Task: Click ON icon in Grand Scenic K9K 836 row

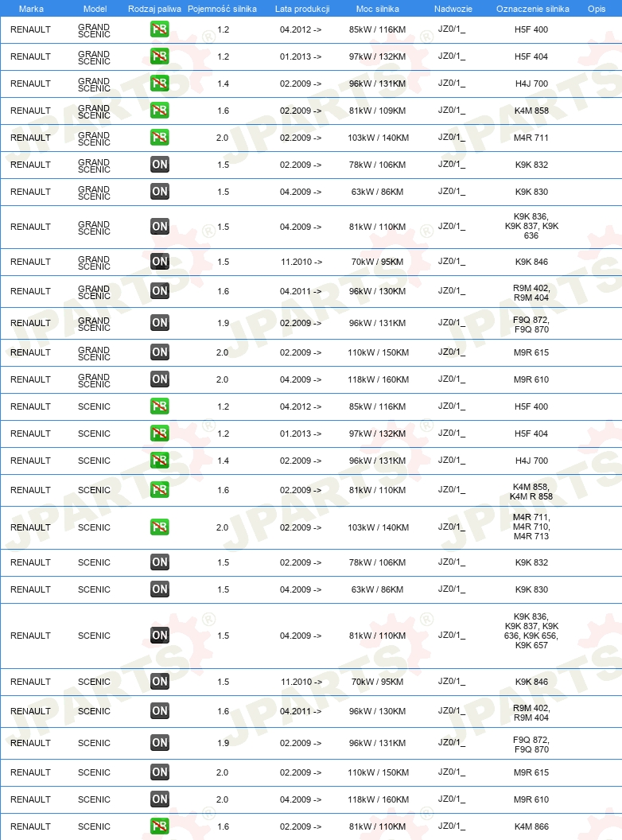Action: [160, 226]
